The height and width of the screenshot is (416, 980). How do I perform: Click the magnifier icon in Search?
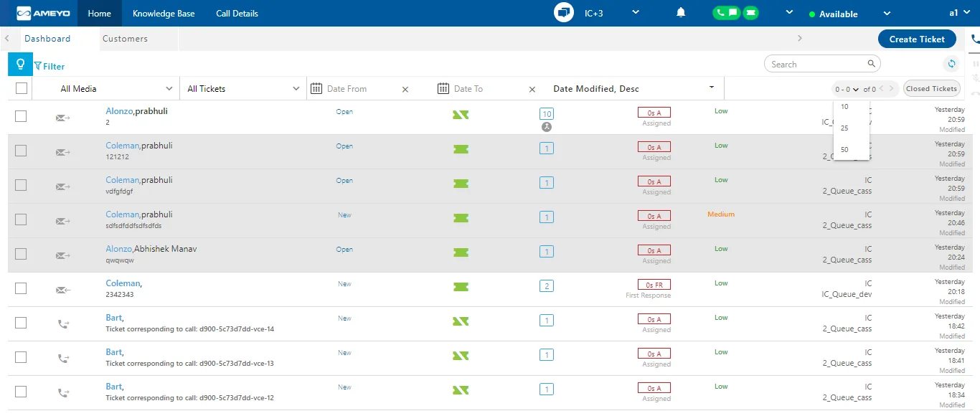pos(871,64)
